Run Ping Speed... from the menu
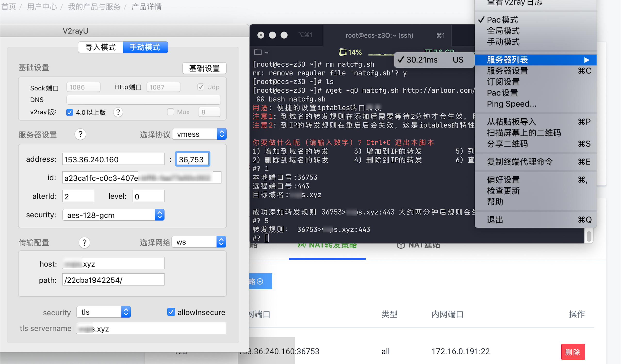The height and width of the screenshot is (364, 621). 535,104
